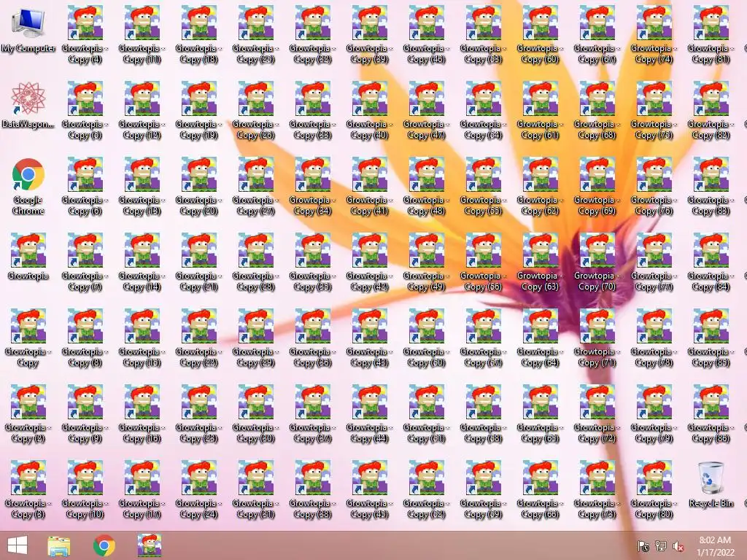Select Growtopia - Copy (13) shortcut
This screenshot has height=560, width=747.
142,187
